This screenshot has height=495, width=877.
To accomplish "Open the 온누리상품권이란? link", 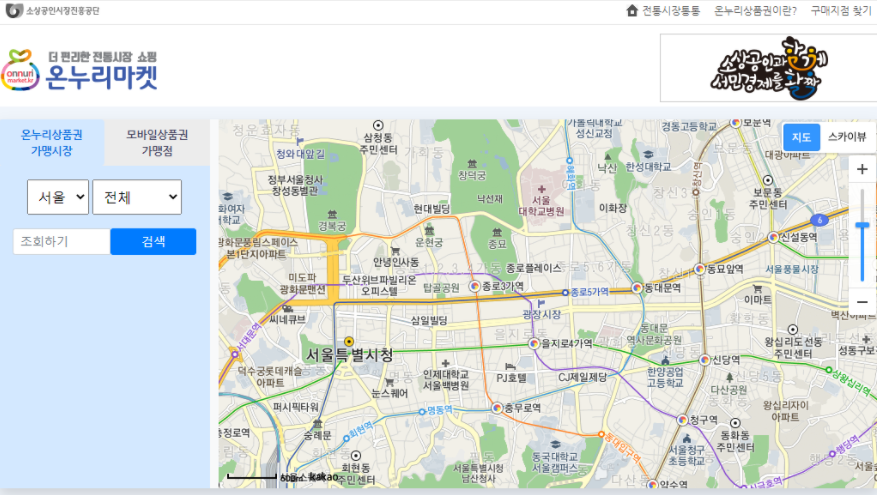I will 755,11.
